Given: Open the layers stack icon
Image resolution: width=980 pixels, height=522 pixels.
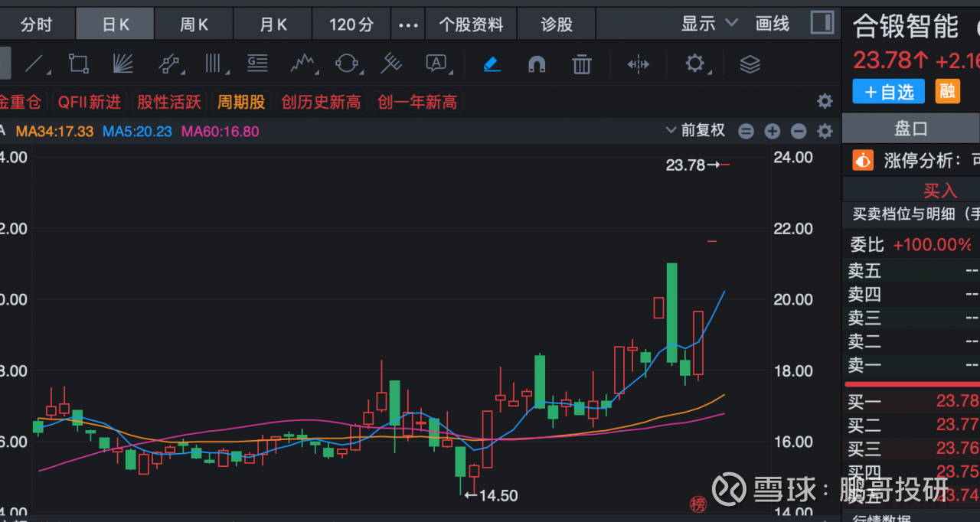Looking at the screenshot, I should tap(750, 64).
